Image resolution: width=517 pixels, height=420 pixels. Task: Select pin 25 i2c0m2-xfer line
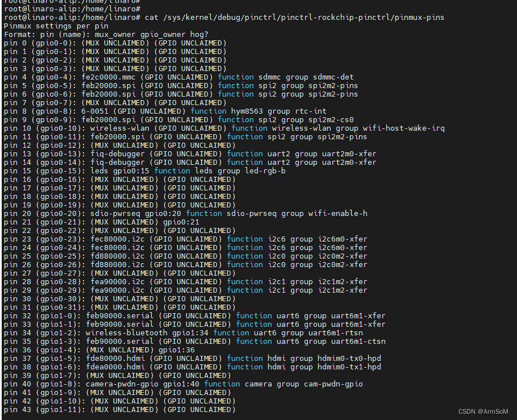click(x=185, y=256)
